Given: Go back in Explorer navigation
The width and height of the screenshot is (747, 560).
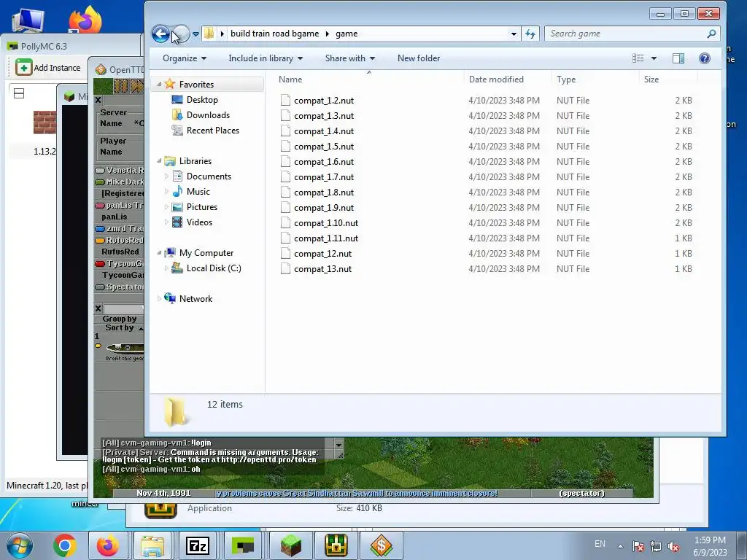Looking at the screenshot, I should pyautogui.click(x=160, y=34).
